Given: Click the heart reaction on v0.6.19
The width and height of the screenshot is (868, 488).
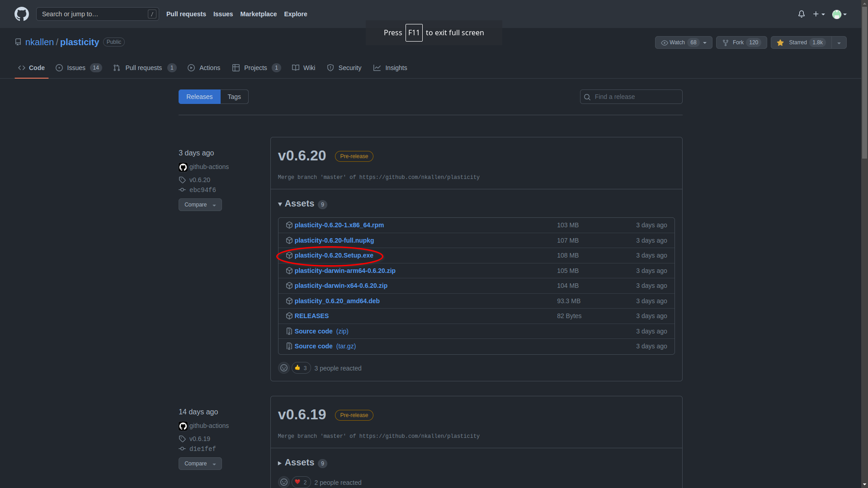Looking at the screenshot, I should tap(301, 482).
